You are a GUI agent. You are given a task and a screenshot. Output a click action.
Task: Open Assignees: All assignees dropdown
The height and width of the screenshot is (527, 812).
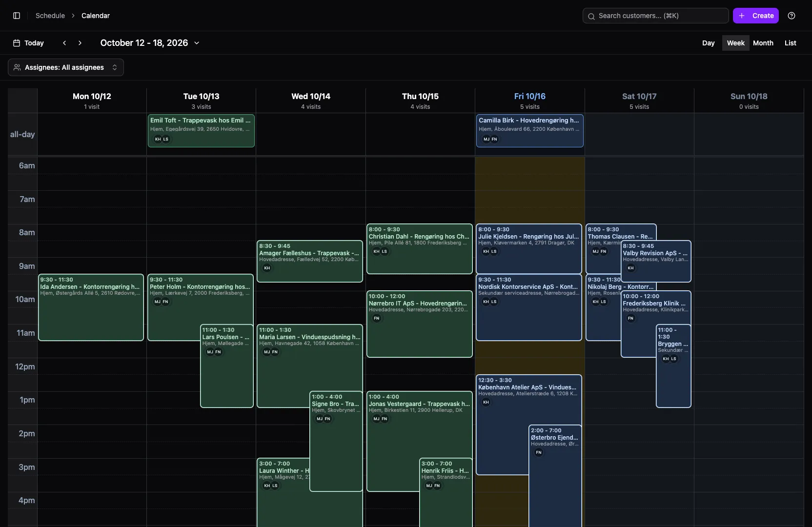click(x=66, y=67)
